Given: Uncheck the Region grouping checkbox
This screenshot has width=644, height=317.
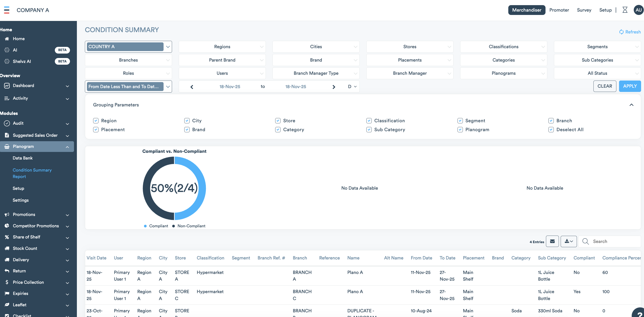Looking at the screenshot, I should tap(96, 121).
